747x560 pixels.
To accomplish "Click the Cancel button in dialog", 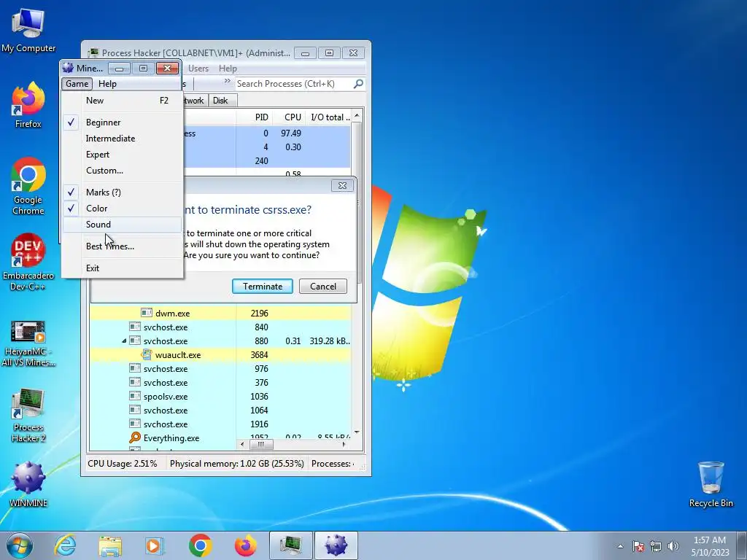I will click(323, 286).
